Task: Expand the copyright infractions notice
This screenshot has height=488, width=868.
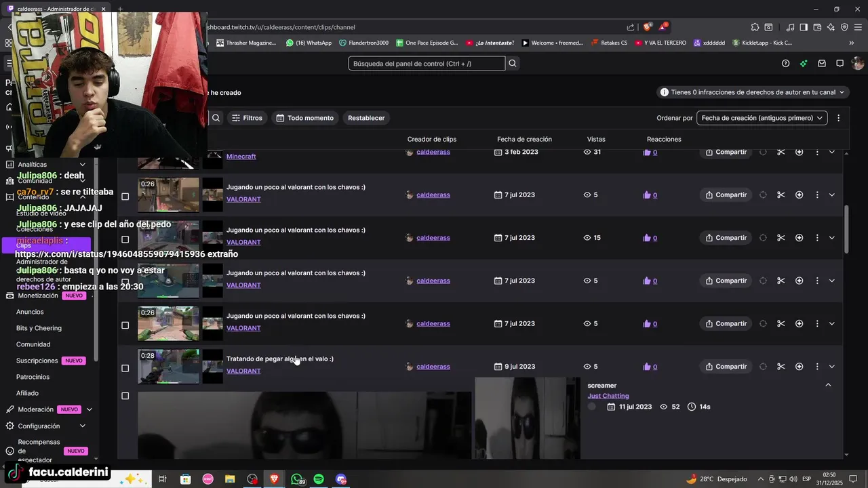Action: [753, 92]
